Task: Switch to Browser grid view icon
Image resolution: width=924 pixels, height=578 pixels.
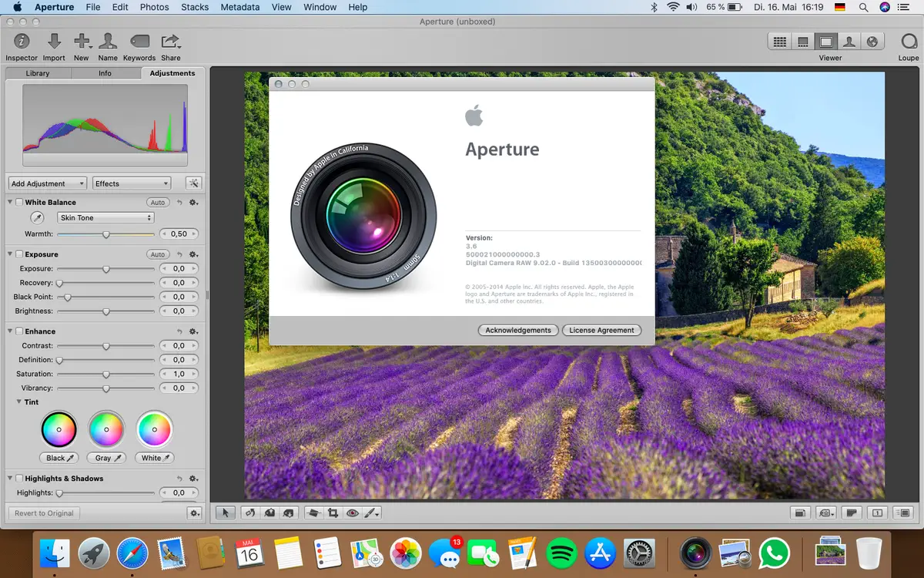Action: point(780,42)
